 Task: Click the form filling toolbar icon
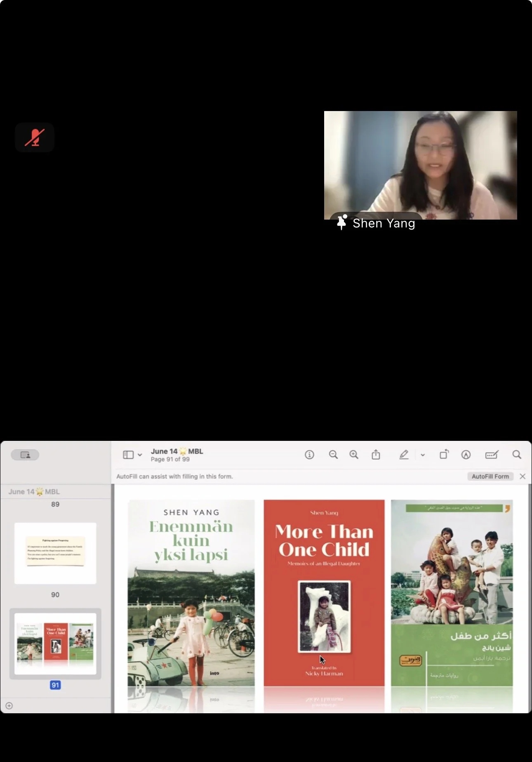tap(492, 454)
